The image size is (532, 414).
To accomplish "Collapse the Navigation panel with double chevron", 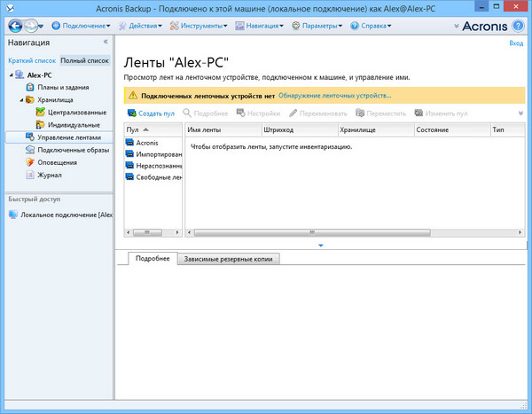I will [106, 42].
